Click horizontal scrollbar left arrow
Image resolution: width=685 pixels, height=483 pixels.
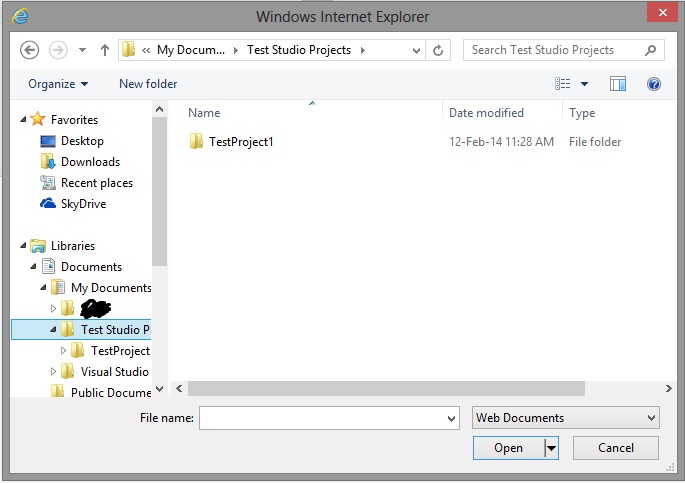point(179,388)
